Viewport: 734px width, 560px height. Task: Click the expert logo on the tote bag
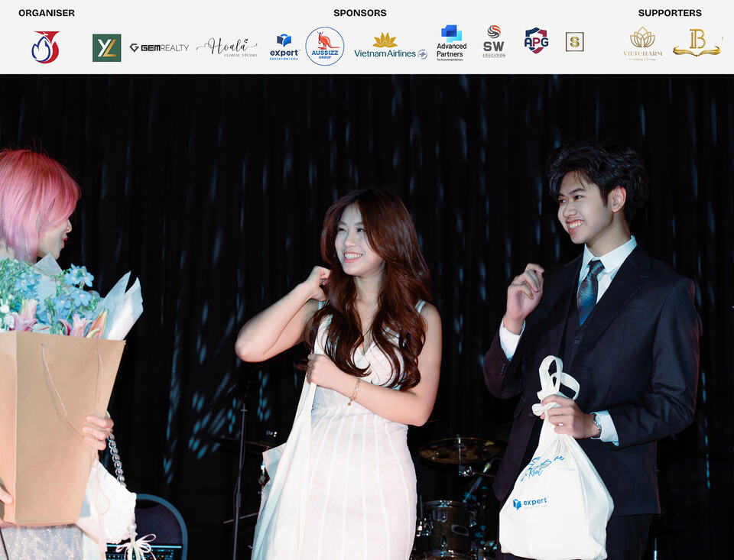click(x=531, y=503)
